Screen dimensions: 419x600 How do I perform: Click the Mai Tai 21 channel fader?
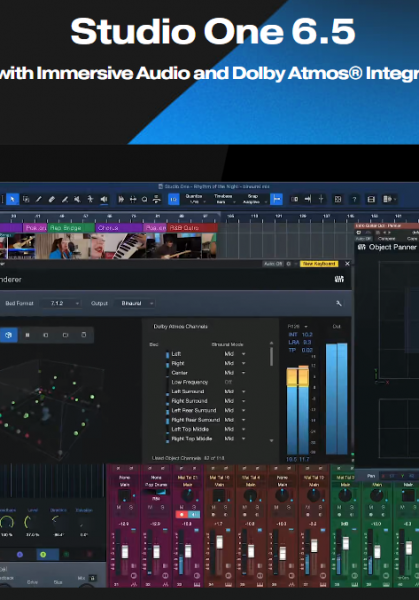coord(188,551)
